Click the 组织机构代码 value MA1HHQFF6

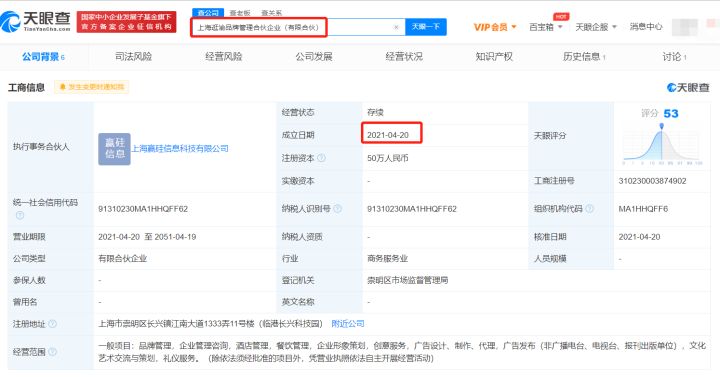pos(643,209)
